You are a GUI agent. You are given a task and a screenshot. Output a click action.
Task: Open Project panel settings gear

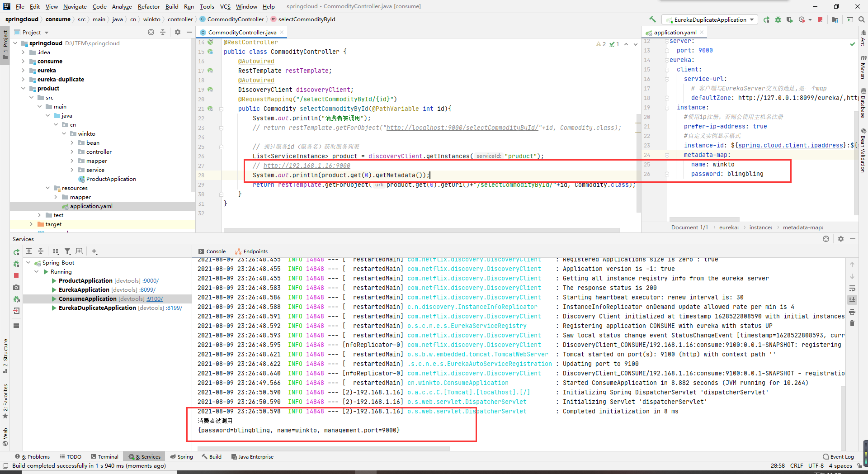pyautogui.click(x=177, y=32)
